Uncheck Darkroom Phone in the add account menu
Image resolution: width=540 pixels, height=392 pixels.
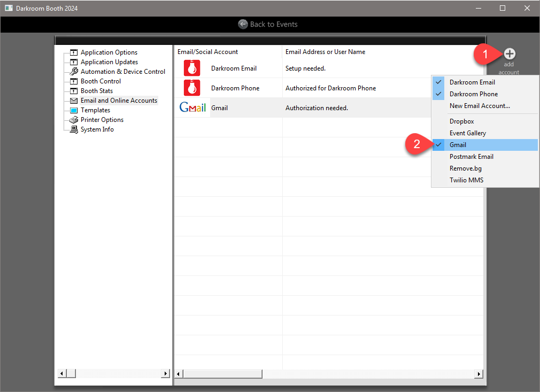(x=485, y=94)
